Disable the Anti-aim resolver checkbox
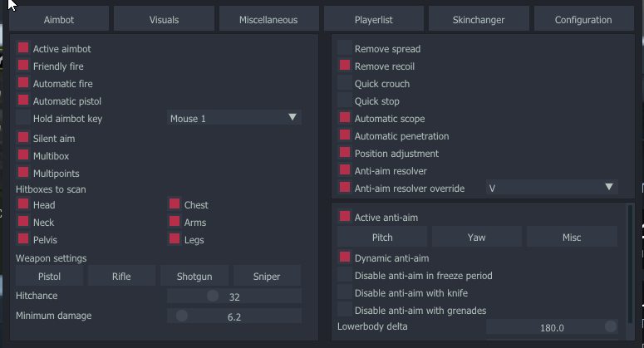This screenshot has height=348, width=644. 345,170
